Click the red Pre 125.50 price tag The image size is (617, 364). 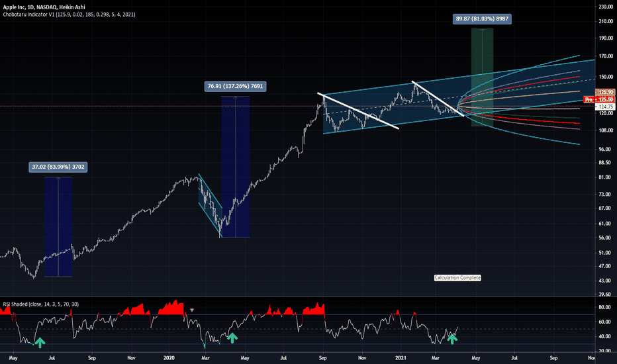tap(599, 99)
